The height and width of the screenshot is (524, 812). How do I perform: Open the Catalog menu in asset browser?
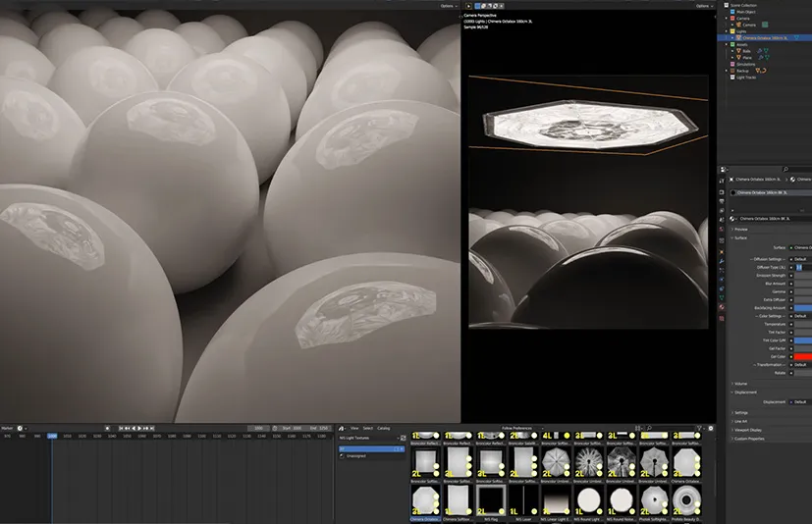pyautogui.click(x=383, y=429)
